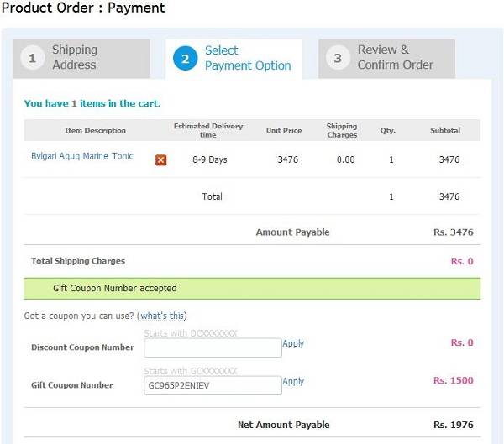This screenshot has width=504, height=444.
Task: Click the Net Amount Payable Rs. 1976 value
Action: [x=454, y=425]
